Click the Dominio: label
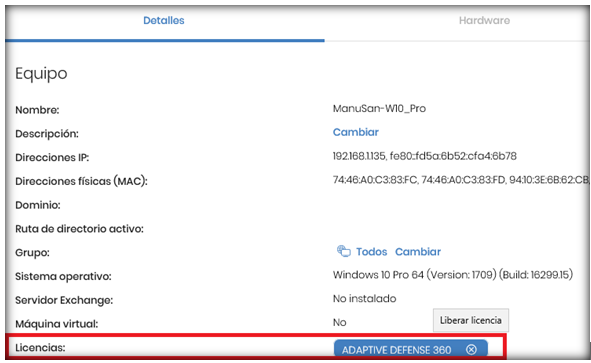Image resolution: width=591 pixels, height=363 pixels. tap(38, 205)
